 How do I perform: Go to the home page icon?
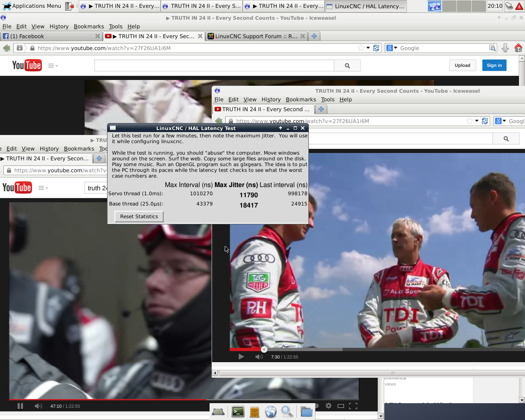(518, 48)
